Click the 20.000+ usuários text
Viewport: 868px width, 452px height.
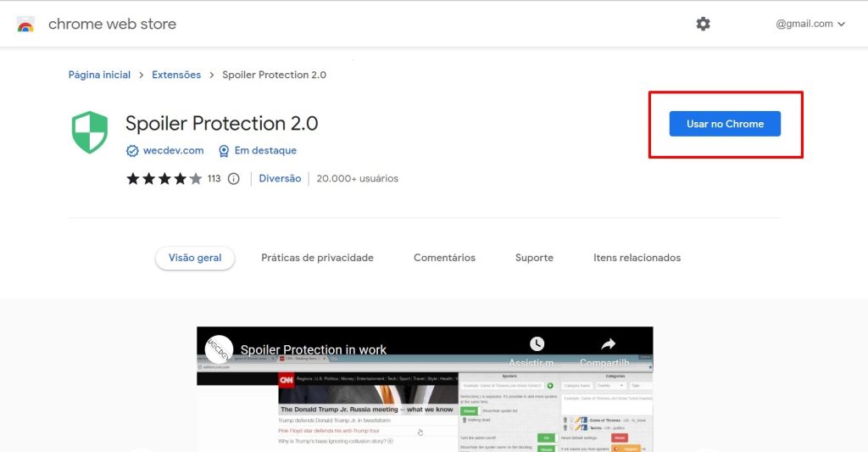click(358, 178)
